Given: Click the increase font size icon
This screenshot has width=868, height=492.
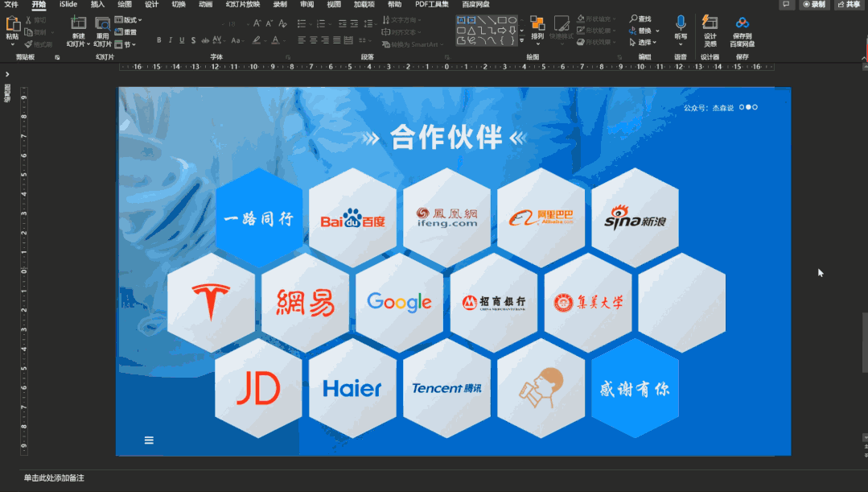Looking at the screenshot, I should tap(257, 23).
